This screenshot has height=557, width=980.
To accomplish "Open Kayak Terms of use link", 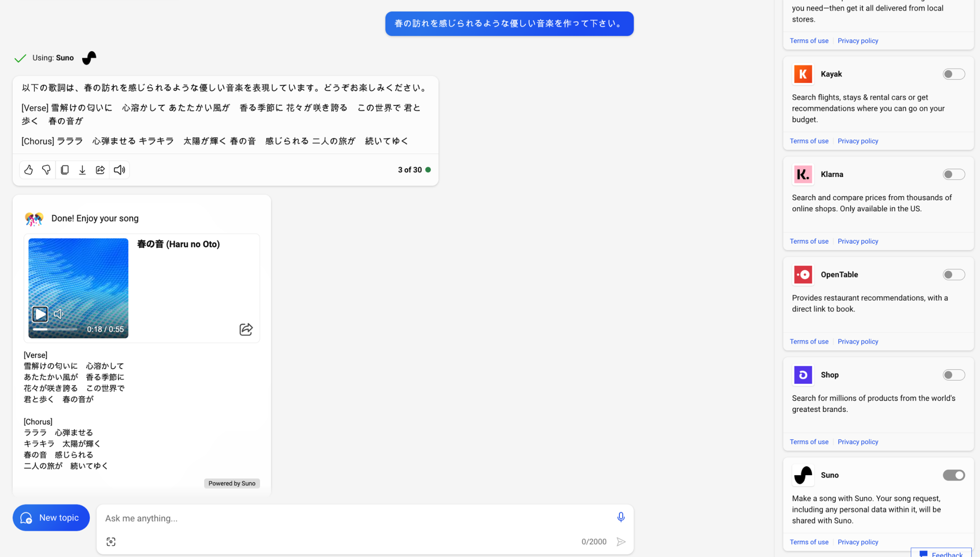I will pyautogui.click(x=809, y=141).
